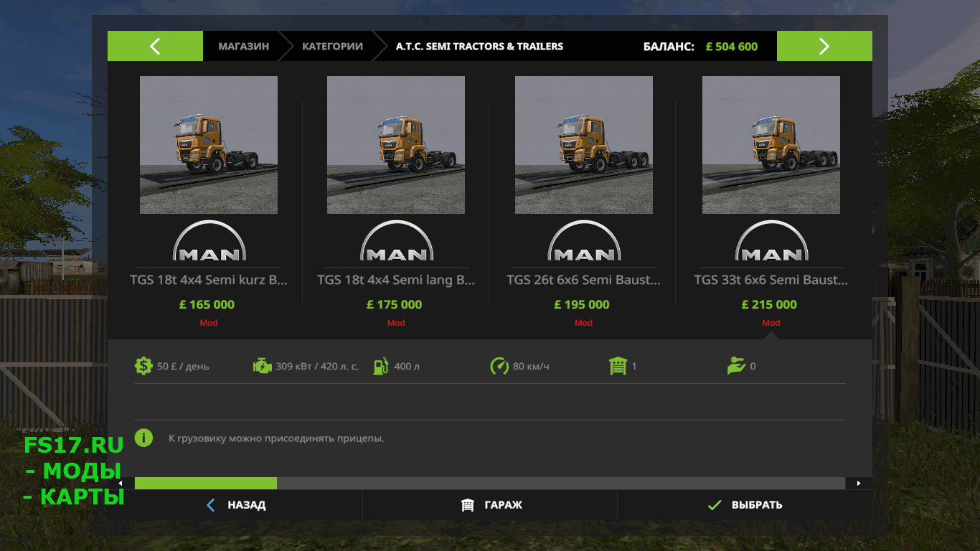The height and width of the screenshot is (551, 980).
Task: Click MAN logo under TGS 33t 6x6
Action: (x=771, y=240)
